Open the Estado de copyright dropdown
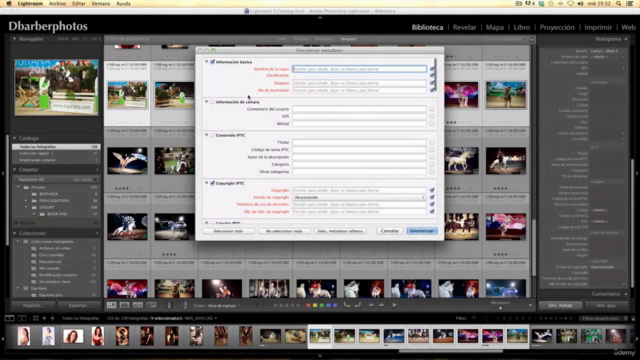This screenshot has height=360, width=640. pyautogui.click(x=359, y=198)
